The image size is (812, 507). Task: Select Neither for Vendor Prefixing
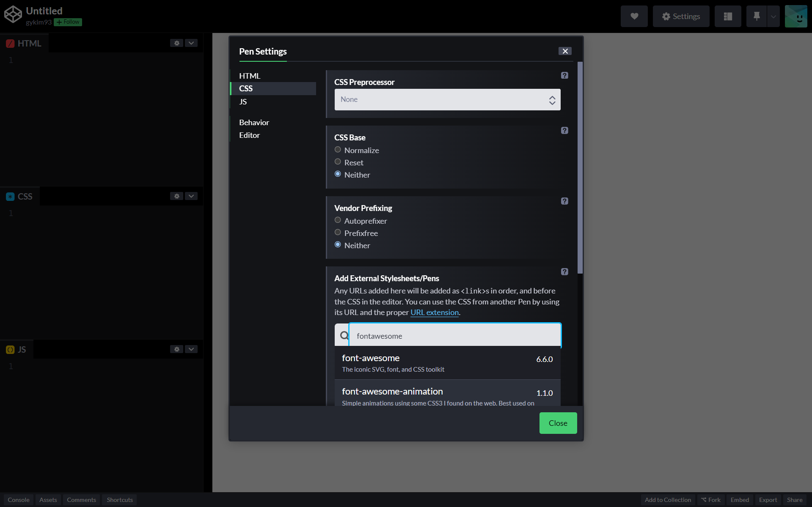tap(338, 245)
